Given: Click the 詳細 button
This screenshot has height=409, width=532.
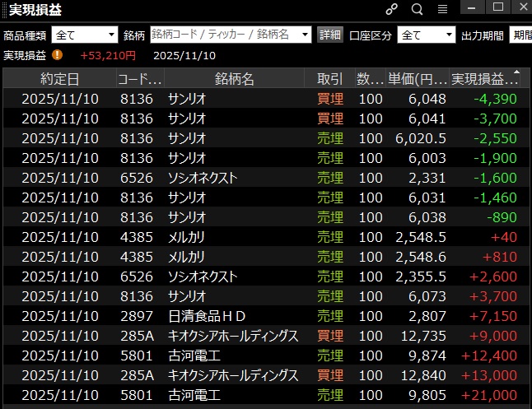Looking at the screenshot, I should [329, 35].
